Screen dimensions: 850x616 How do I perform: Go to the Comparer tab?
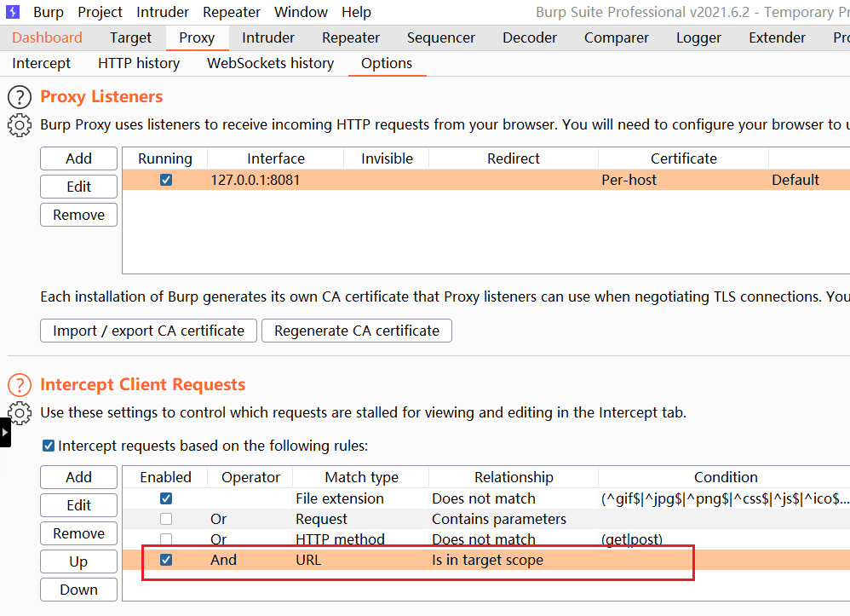pyautogui.click(x=617, y=37)
